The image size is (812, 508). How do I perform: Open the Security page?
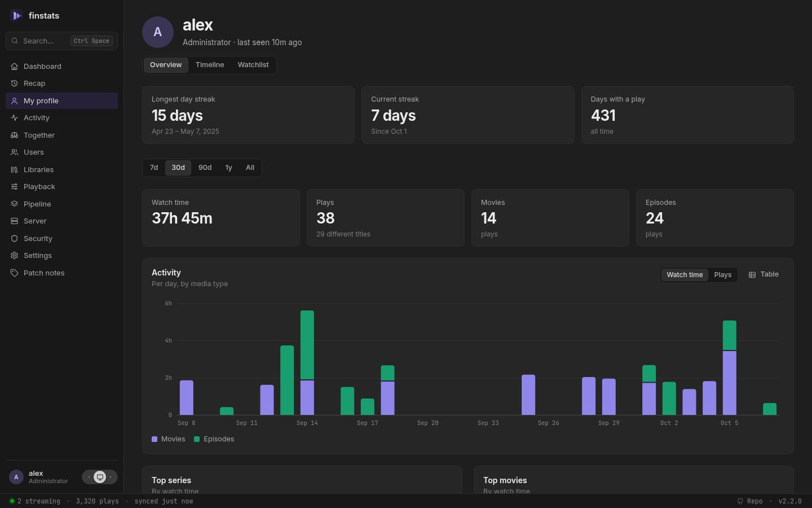click(x=61, y=239)
